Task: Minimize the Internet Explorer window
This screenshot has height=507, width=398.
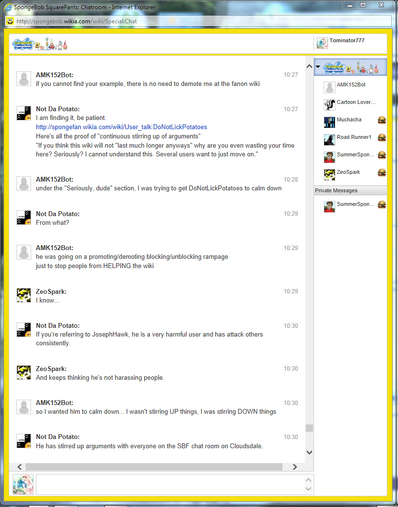Action: [350, 5]
